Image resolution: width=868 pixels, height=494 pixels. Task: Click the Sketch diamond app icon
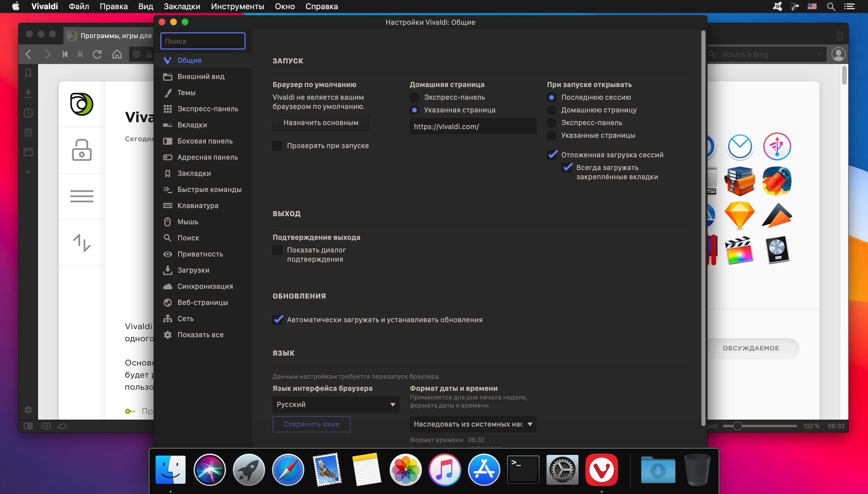click(x=739, y=215)
